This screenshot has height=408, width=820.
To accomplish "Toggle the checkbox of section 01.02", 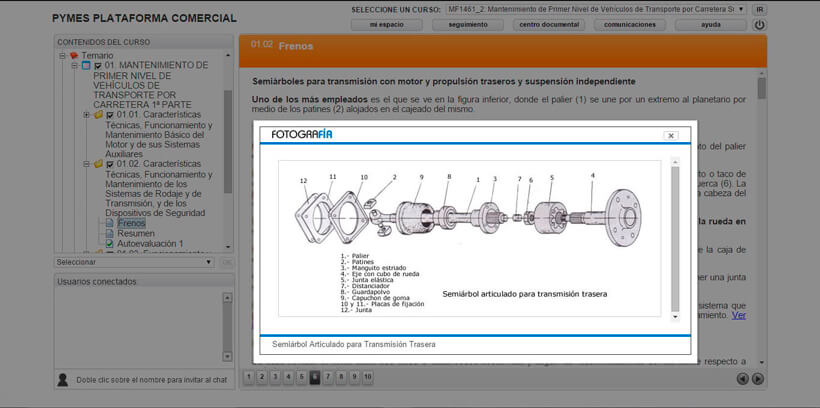I will (x=110, y=164).
